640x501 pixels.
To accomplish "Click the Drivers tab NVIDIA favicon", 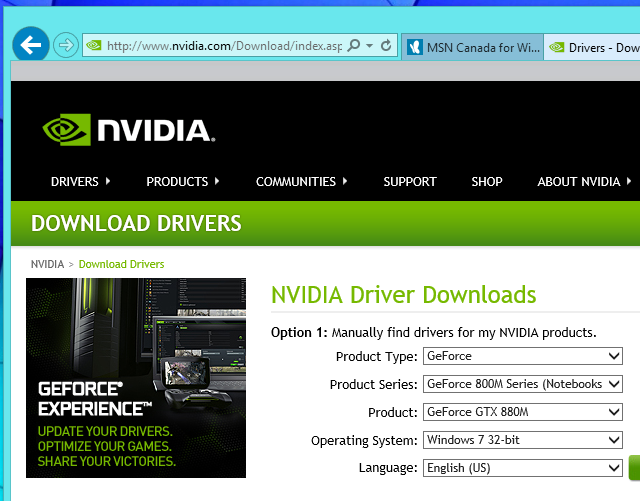I will point(557,47).
